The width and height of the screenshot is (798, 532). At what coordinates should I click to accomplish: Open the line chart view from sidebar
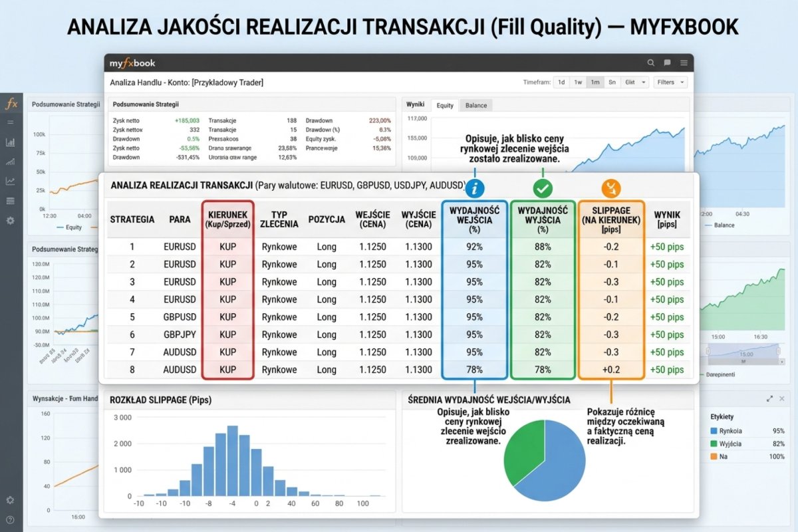pos(11,180)
